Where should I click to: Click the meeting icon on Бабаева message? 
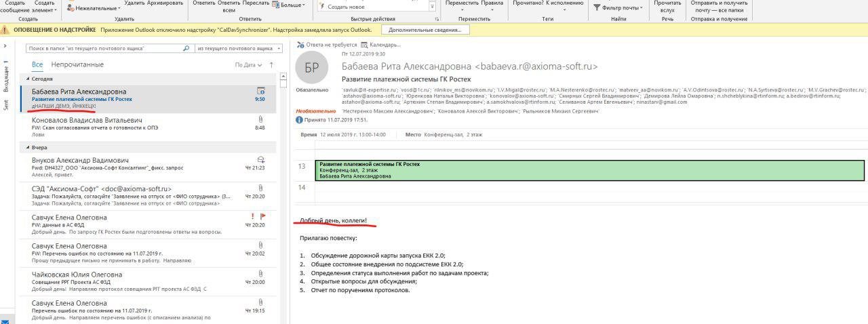point(260,90)
